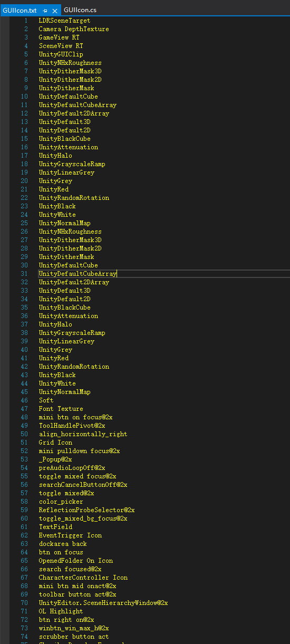Click the scrubber button act line
Viewport: 290px width, 644px height.
tap(74, 637)
